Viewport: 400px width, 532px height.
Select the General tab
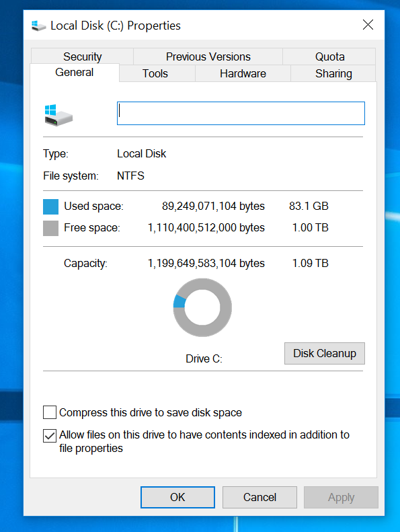pyautogui.click(x=75, y=72)
